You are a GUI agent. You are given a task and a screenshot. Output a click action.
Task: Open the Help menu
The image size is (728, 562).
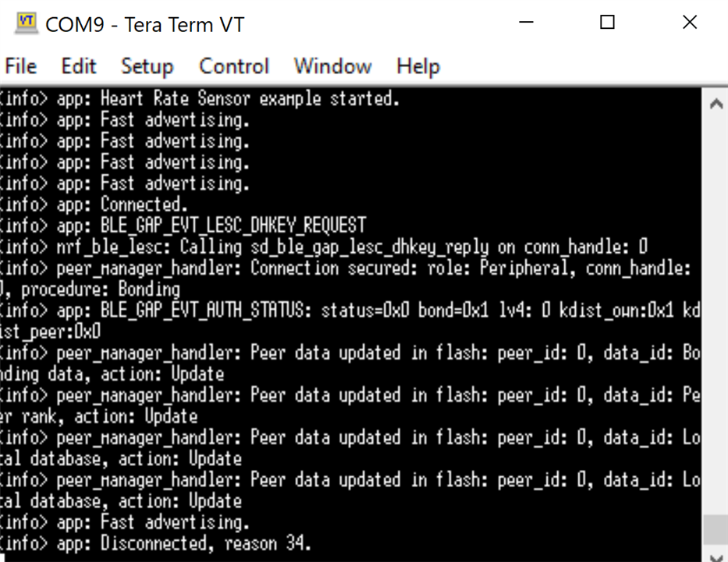click(418, 66)
